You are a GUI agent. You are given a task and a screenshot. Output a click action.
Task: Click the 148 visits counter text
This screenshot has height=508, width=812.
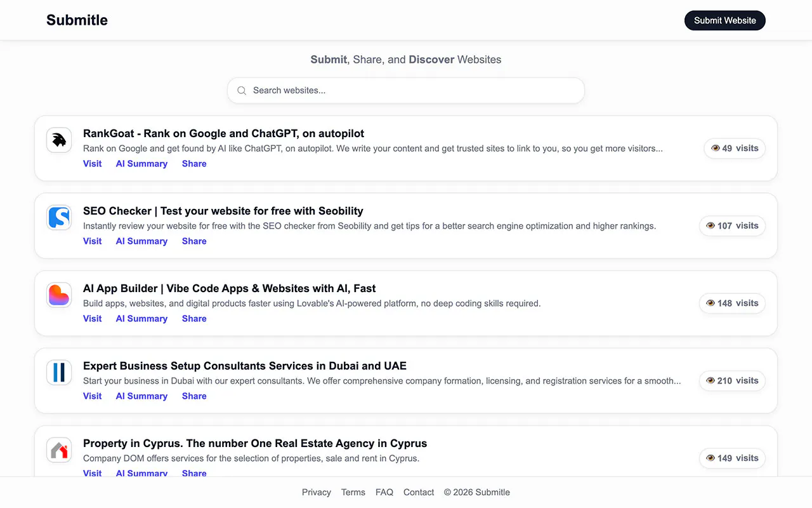pos(738,303)
